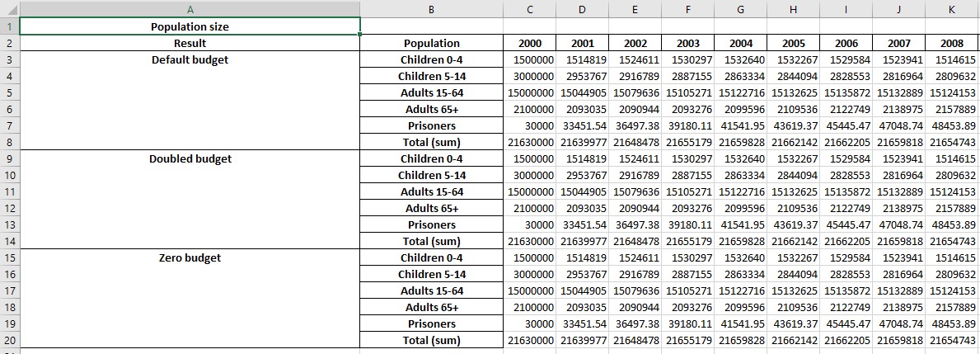Click cell K12 with value 2157889
The image size is (980, 354).
click(x=951, y=208)
